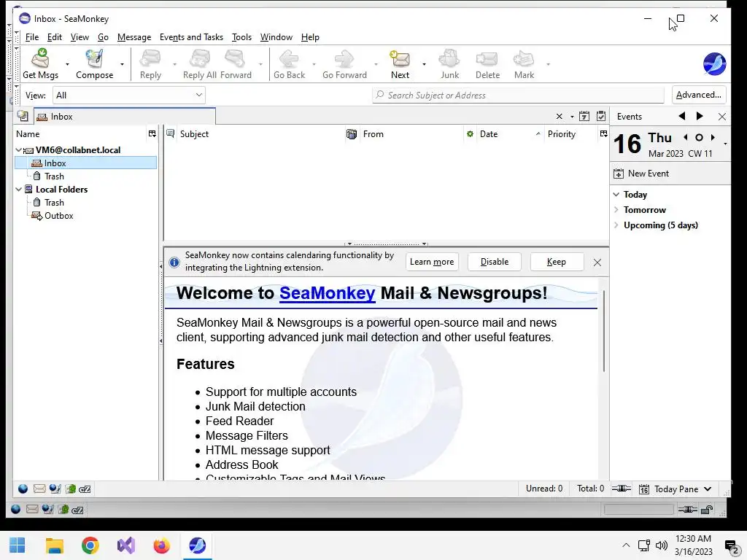Open folder pane column picker beside Name
The image size is (747, 560).
[152, 134]
